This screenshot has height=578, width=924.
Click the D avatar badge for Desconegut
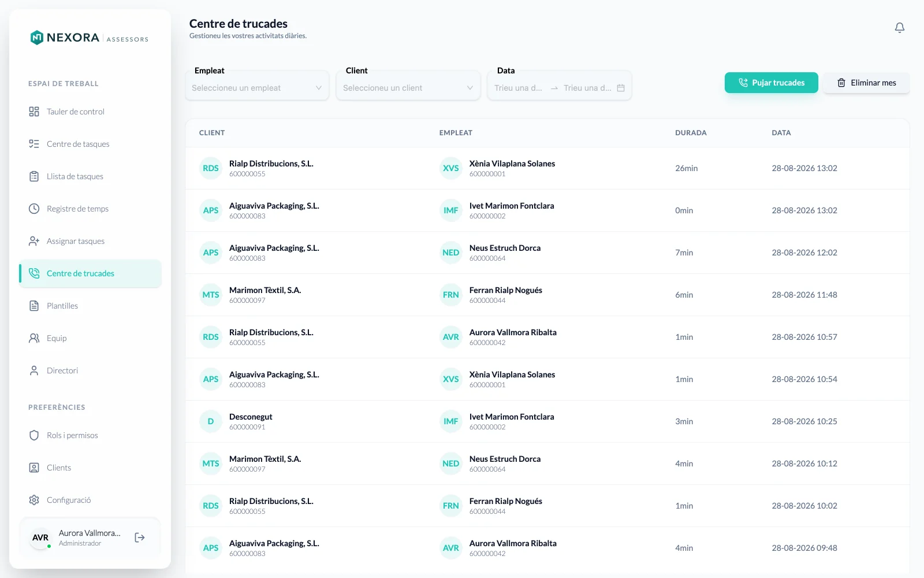[211, 421]
